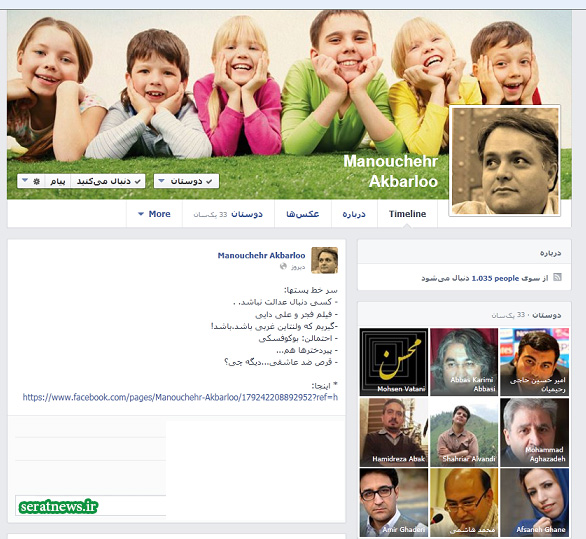The image size is (586, 539).
Task: Click the 1,035 people followers link
Action: point(495,278)
